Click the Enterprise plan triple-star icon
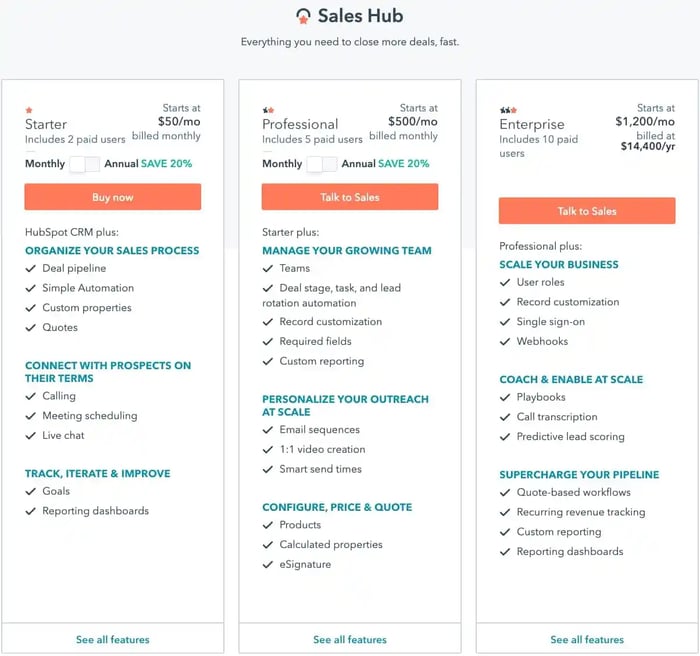 point(507,110)
